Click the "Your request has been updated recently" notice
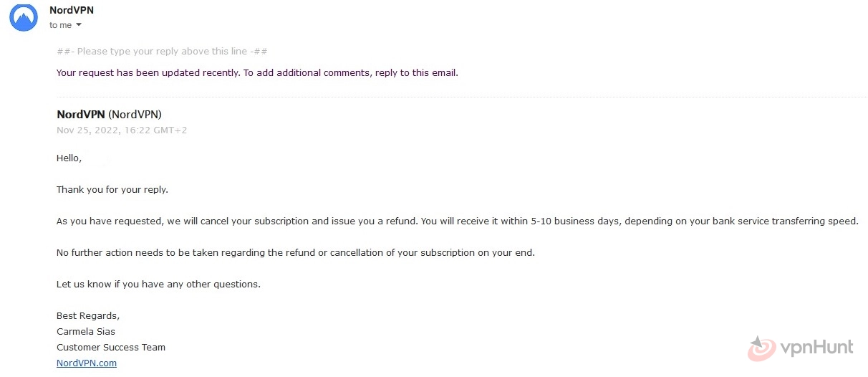This screenshot has width=868, height=377. pyautogui.click(x=257, y=72)
